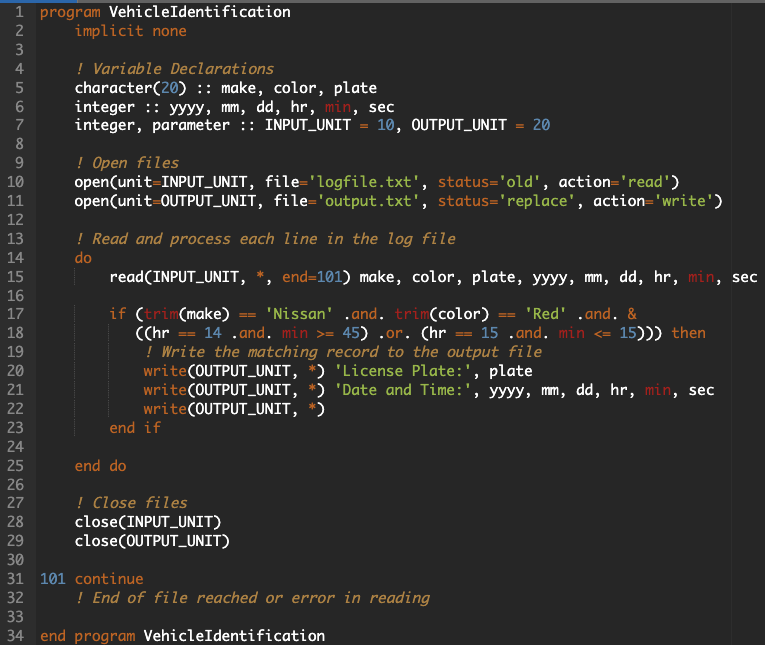The width and height of the screenshot is (765, 645).
Task: Click 'end if' on line 23
Action: click(x=135, y=428)
